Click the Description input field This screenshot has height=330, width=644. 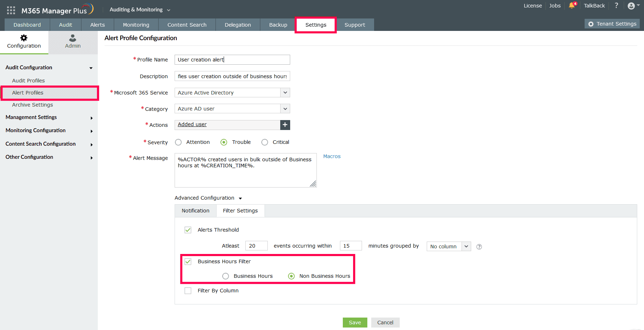[232, 76]
